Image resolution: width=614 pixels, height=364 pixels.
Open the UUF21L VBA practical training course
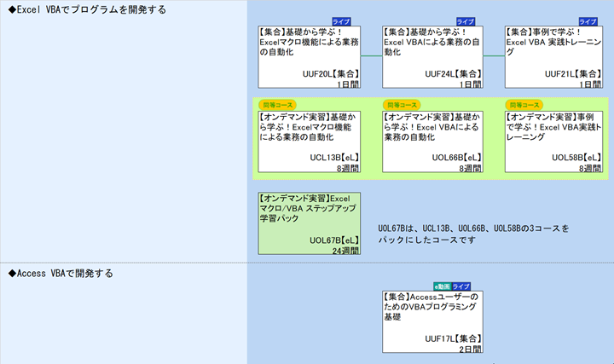pos(554,57)
